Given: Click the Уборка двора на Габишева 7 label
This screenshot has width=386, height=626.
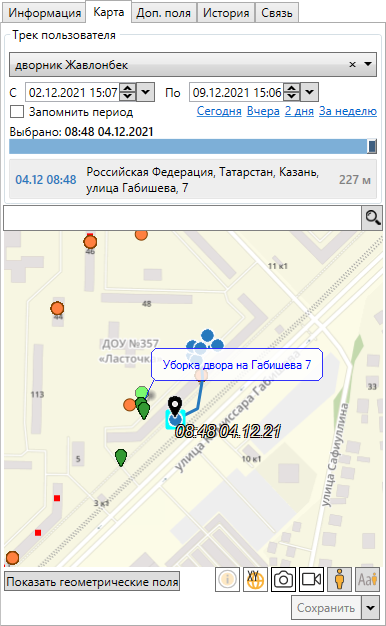Looking at the screenshot, I should click(237, 365).
